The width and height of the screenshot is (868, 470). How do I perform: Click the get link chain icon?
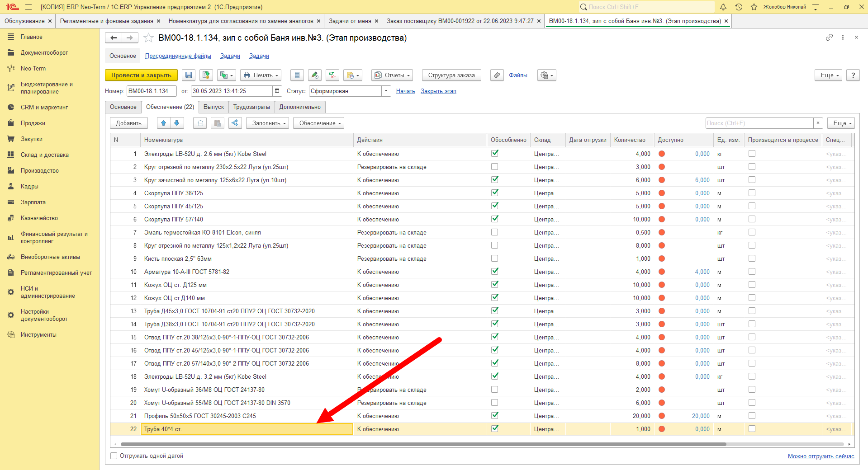tap(829, 38)
